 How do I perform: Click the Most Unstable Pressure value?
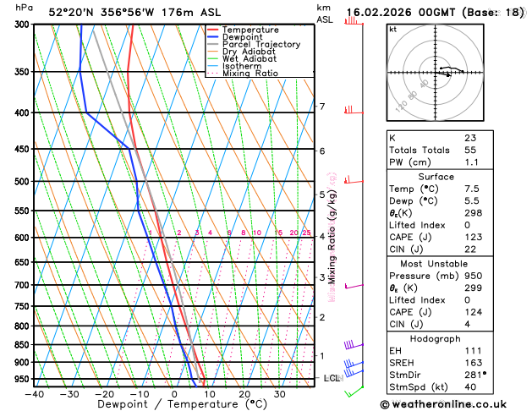474,276
